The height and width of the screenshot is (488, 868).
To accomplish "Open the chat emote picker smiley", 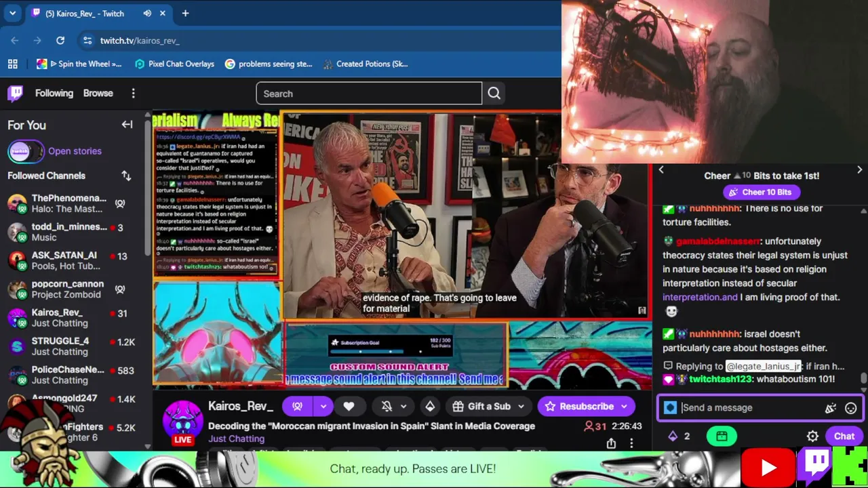I will click(850, 408).
